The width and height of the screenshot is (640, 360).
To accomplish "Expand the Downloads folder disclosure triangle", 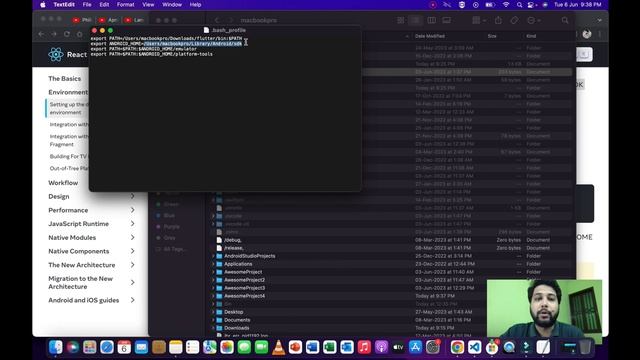I will pos(213,328).
